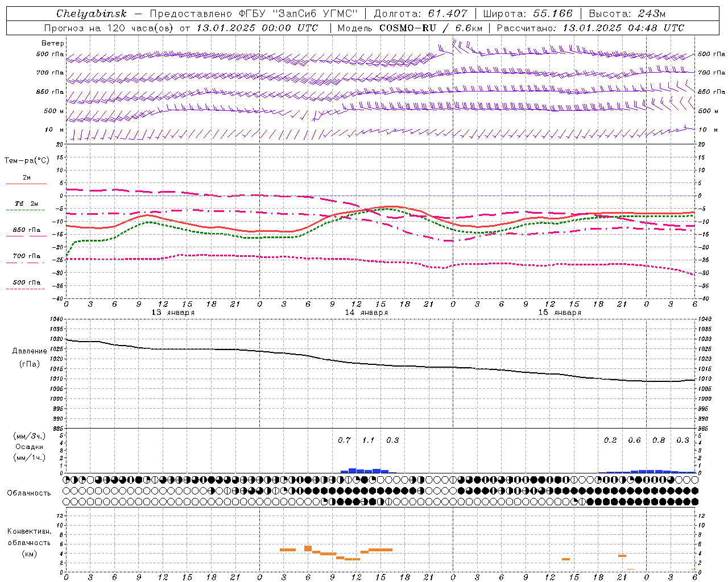Click the Широта: 55.166 value
Screen dimensions: 728x582
(x=527, y=14)
